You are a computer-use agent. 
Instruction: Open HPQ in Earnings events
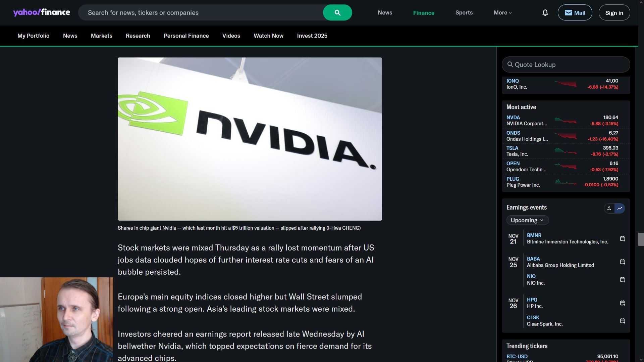[532, 300]
